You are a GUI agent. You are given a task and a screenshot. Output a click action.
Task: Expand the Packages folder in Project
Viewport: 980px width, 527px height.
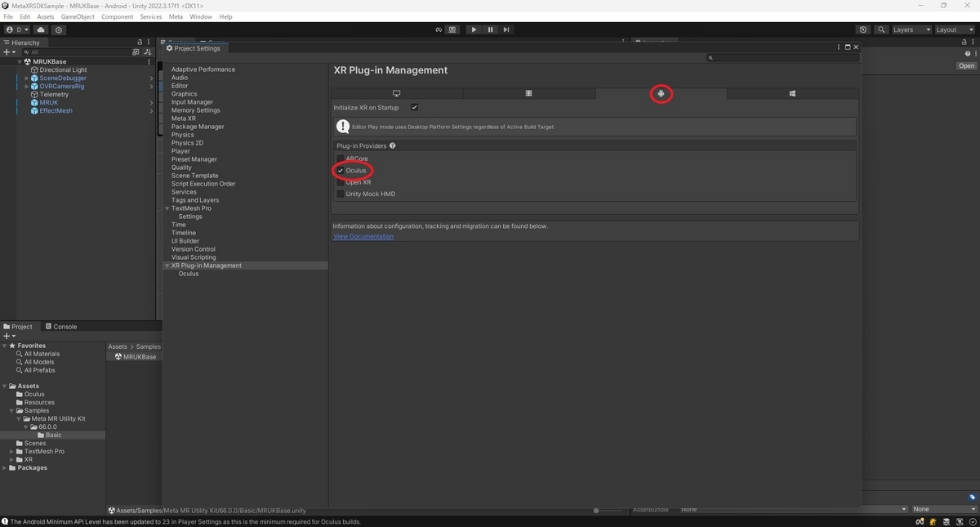point(4,468)
